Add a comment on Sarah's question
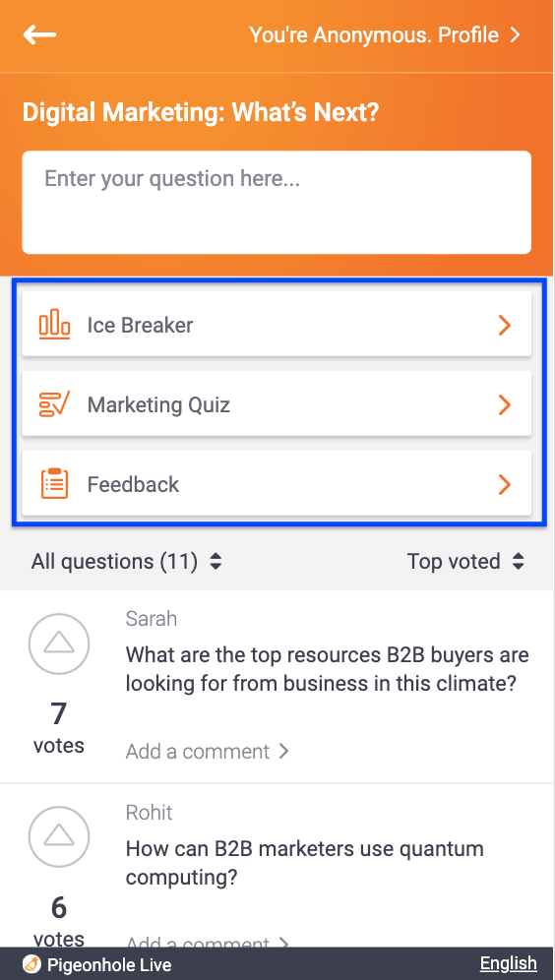The width and height of the screenshot is (555, 980). click(207, 751)
